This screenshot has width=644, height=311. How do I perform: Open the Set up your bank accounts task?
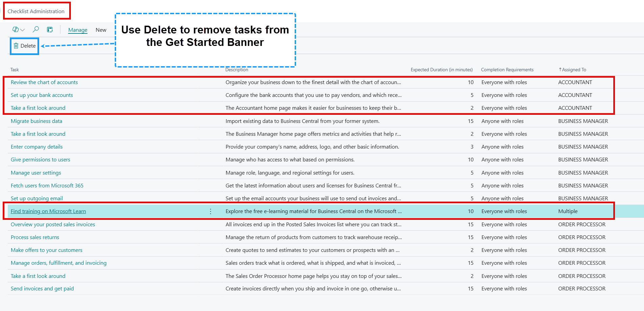click(x=42, y=95)
